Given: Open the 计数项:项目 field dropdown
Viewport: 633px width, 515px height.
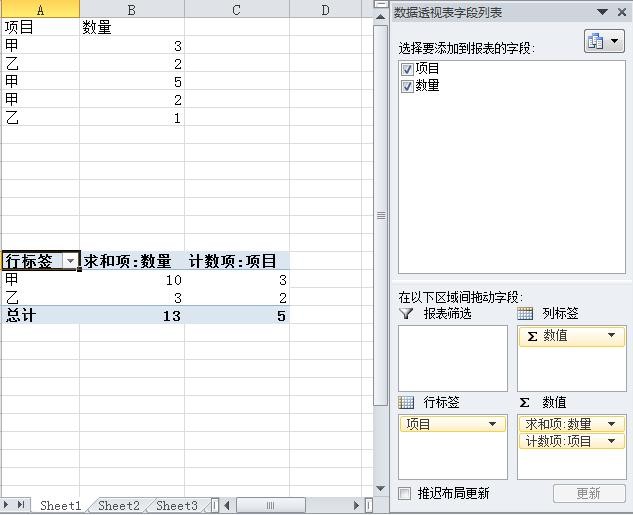Looking at the screenshot, I should point(612,442).
